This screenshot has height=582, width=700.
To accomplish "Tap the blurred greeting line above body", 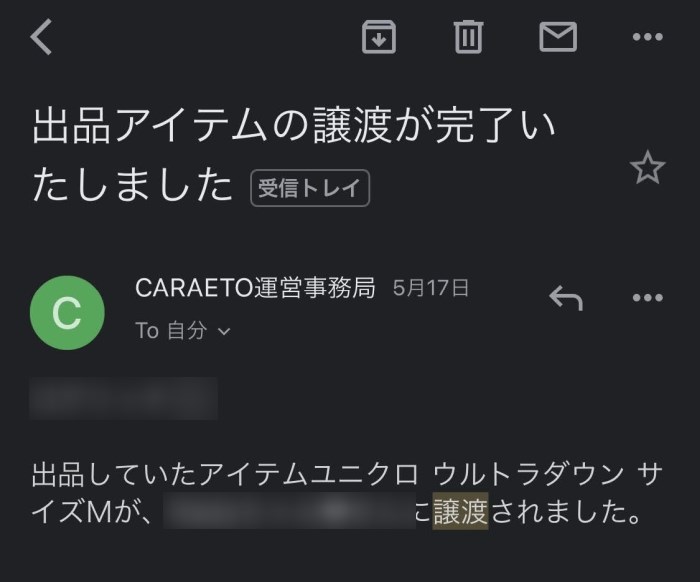I will pyautogui.click(x=124, y=399).
